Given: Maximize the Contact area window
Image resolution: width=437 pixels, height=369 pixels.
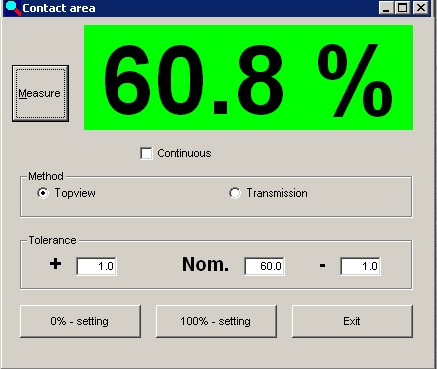Looking at the screenshot, I should click(x=403, y=8).
